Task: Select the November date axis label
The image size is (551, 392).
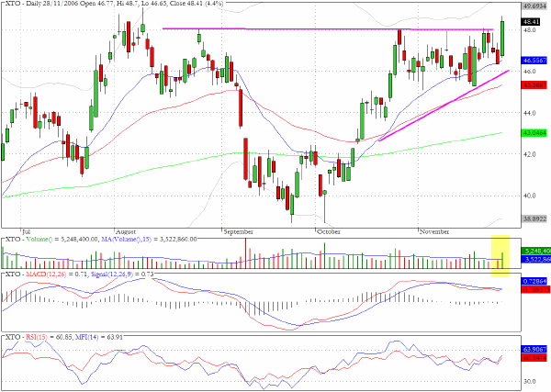Action: pos(434,232)
